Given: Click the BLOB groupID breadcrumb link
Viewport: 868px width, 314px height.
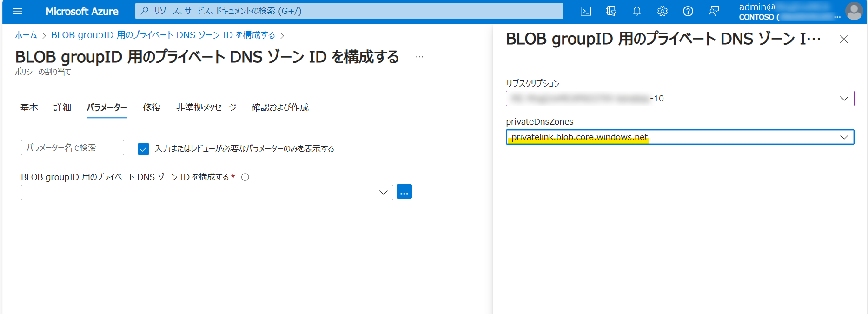Looking at the screenshot, I should tap(163, 35).
